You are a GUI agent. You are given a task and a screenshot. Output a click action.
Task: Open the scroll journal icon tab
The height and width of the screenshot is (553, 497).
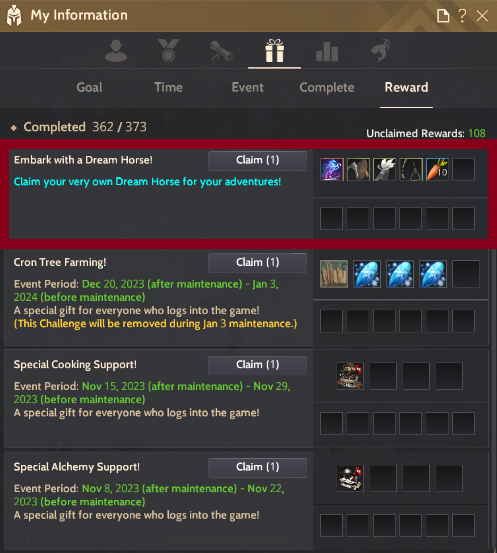[221, 51]
